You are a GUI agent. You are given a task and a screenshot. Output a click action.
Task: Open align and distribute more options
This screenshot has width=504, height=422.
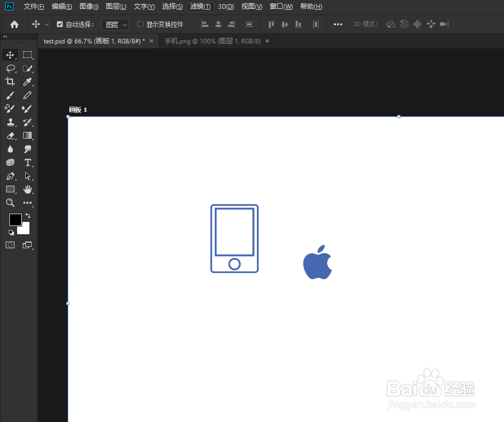(x=338, y=24)
